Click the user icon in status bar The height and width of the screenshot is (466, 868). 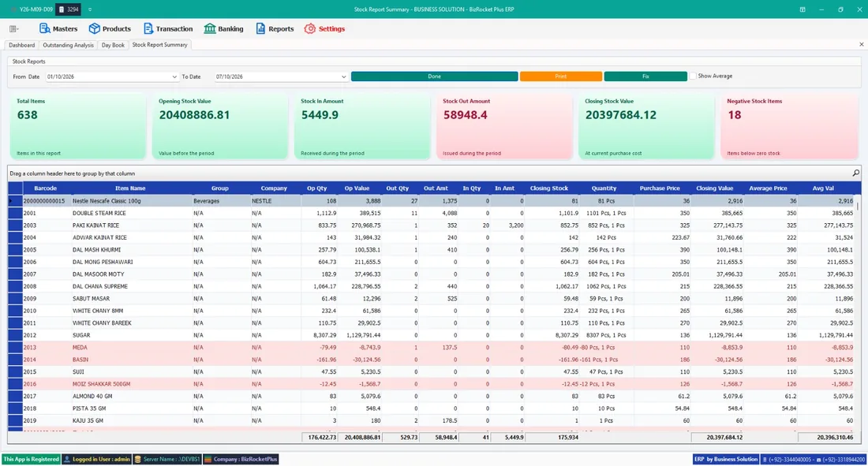(67, 460)
